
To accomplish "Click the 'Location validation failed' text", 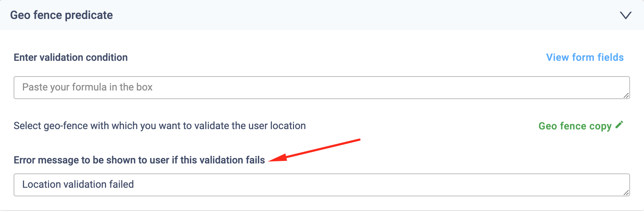I will click(x=78, y=184).
